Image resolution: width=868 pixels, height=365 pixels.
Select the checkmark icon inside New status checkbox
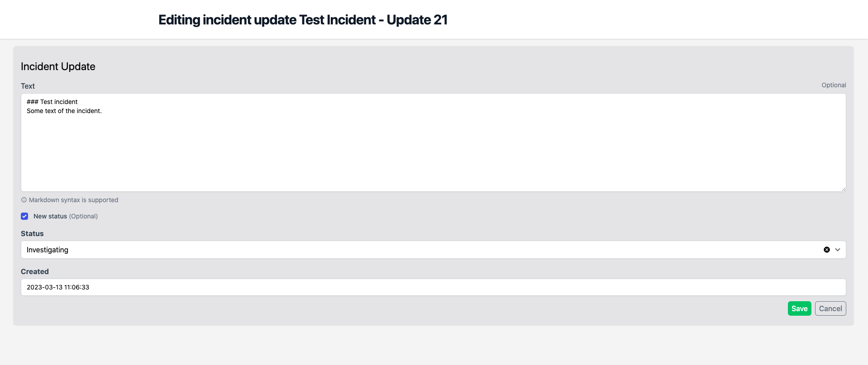(x=24, y=216)
